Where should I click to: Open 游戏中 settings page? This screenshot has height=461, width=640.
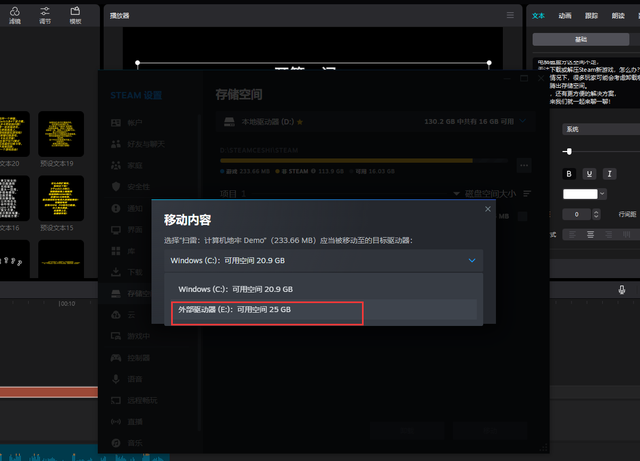tap(138, 336)
